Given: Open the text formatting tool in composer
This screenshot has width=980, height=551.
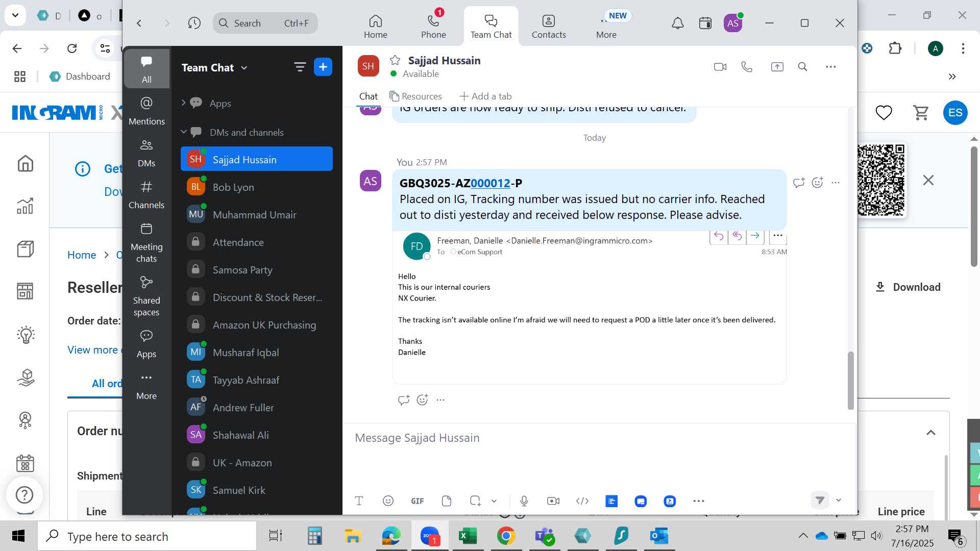Looking at the screenshot, I should 359,501.
